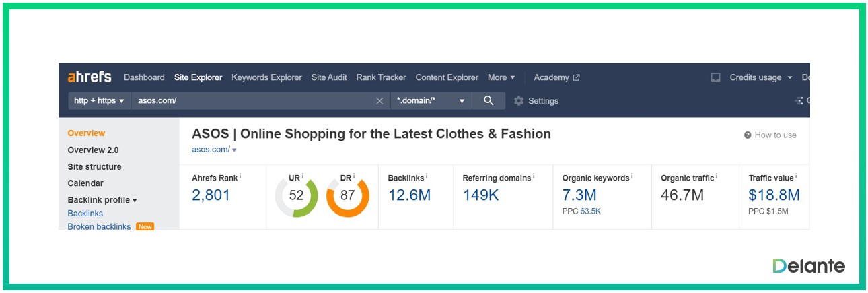This screenshot has width=868, height=293.
Task: Open Calendar in sidebar
Action: click(x=85, y=183)
